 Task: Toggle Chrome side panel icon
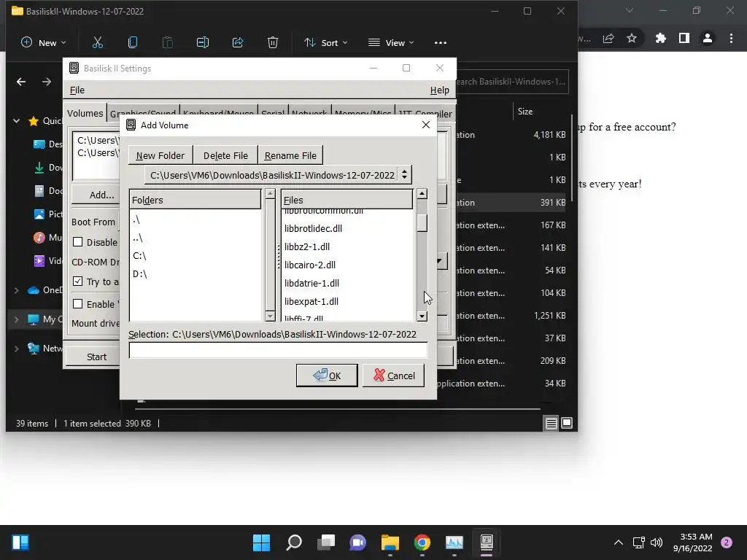(684, 38)
